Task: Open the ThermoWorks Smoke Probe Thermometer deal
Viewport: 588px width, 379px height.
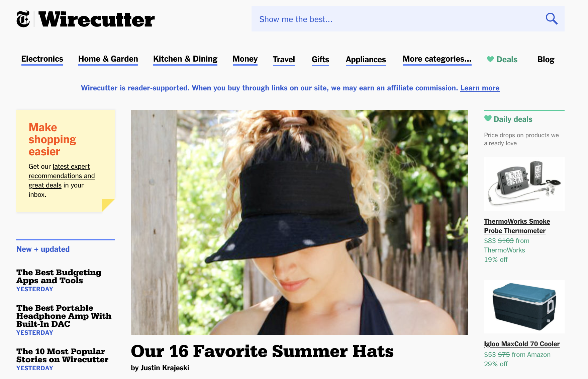Action: [x=517, y=226]
